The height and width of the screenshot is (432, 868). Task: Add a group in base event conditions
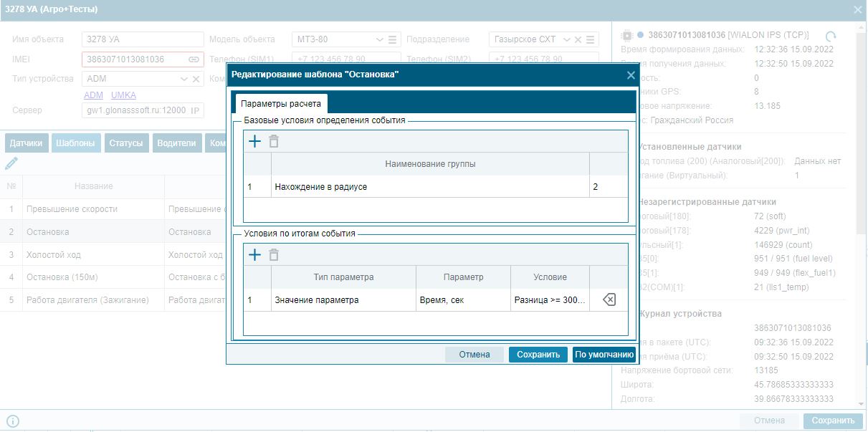[x=254, y=141]
